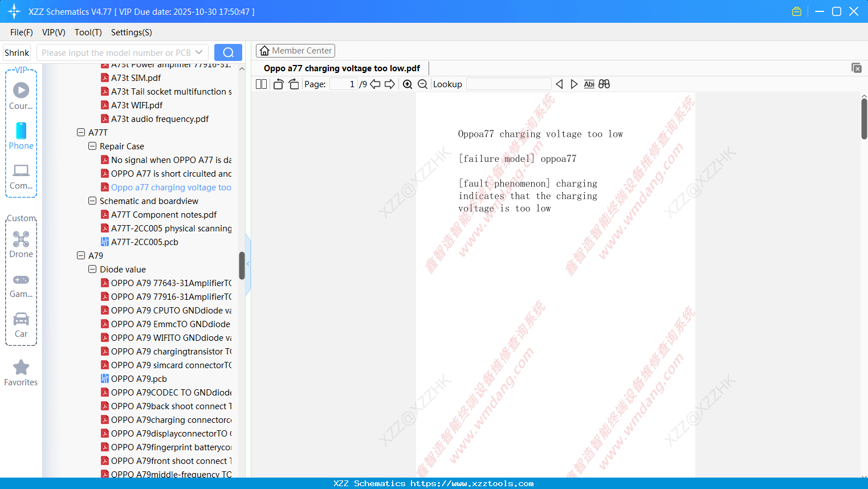The height and width of the screenshot is (489, 868).
Task: Click the Shrink button
Action: click(17, 52)
